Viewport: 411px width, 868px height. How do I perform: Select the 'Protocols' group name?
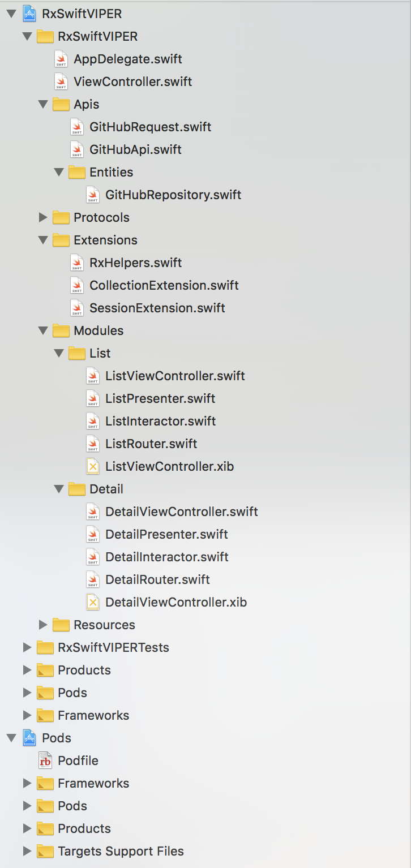click(x=102, y=217)
